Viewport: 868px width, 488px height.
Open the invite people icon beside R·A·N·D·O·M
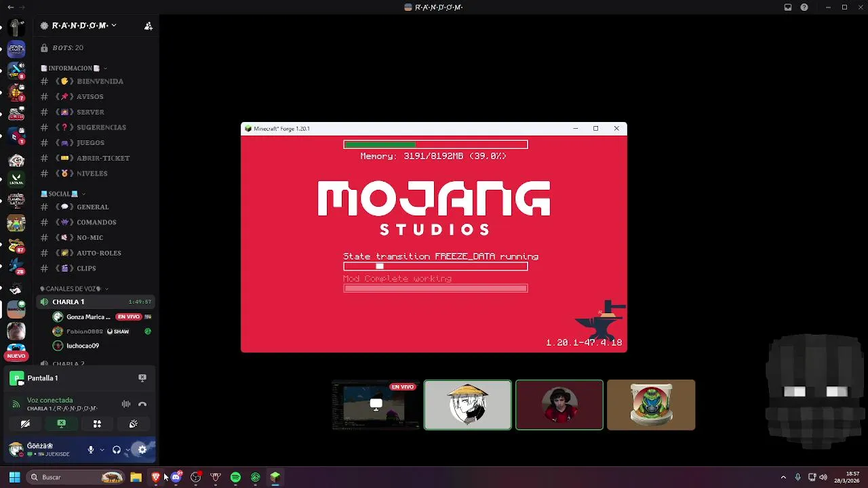click(x=149, y=26)
